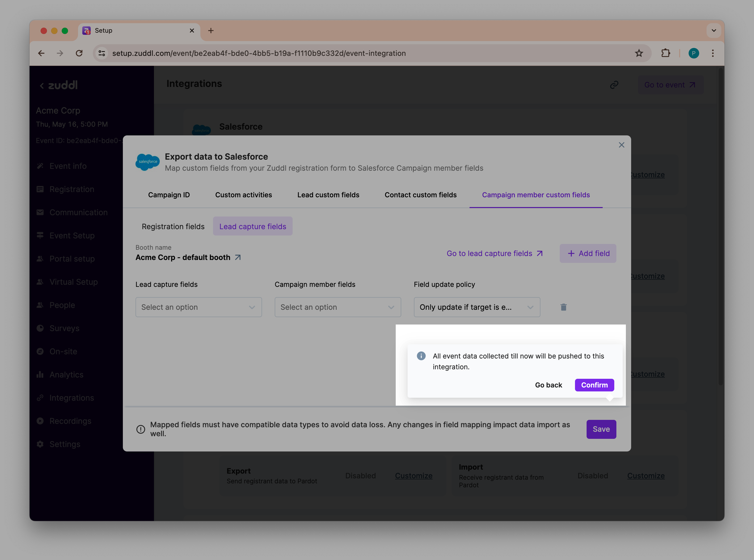Expand the Campaign member fields dropdown
The height and width of the screenshot is (560, 754).
click(x=337, y=307)
